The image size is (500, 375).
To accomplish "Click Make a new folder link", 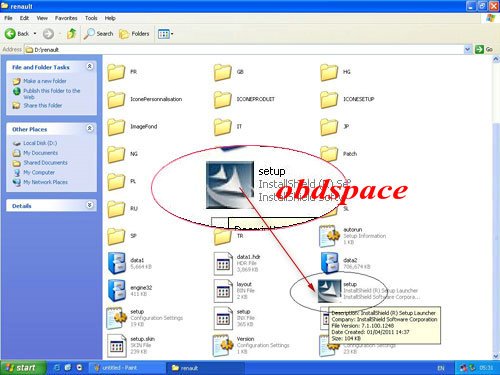I will click(x=45, y=81).
